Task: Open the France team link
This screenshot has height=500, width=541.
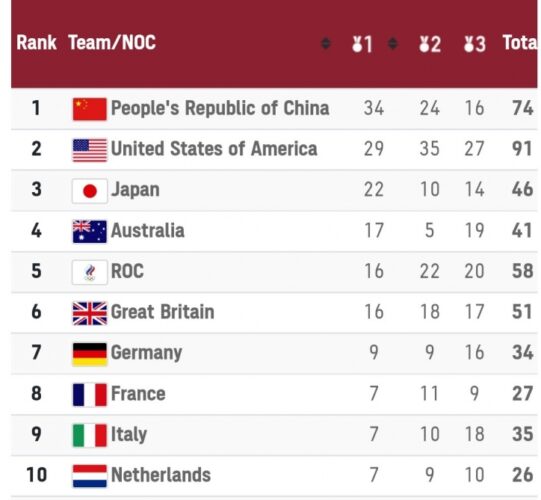Action: click(x=138, y=394)
